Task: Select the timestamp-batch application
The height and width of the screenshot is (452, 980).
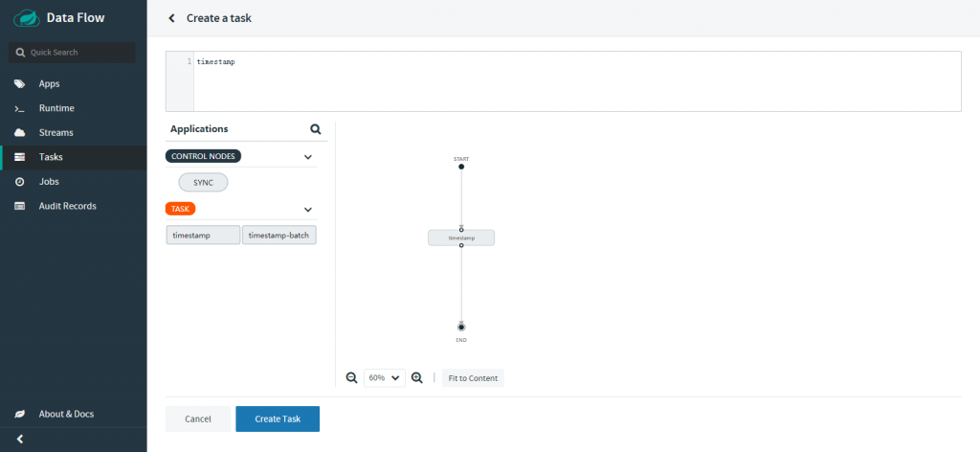Action: click(x=279, y=236)
